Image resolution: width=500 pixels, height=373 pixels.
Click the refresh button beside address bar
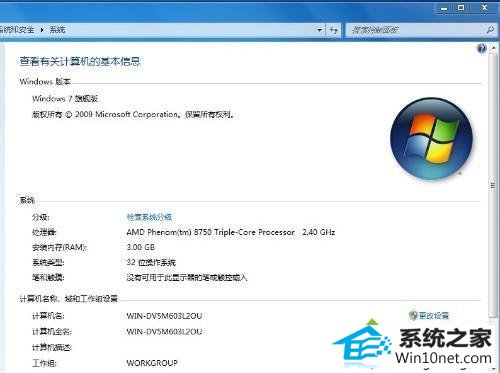pyautogui.click(x=334, y=30)
